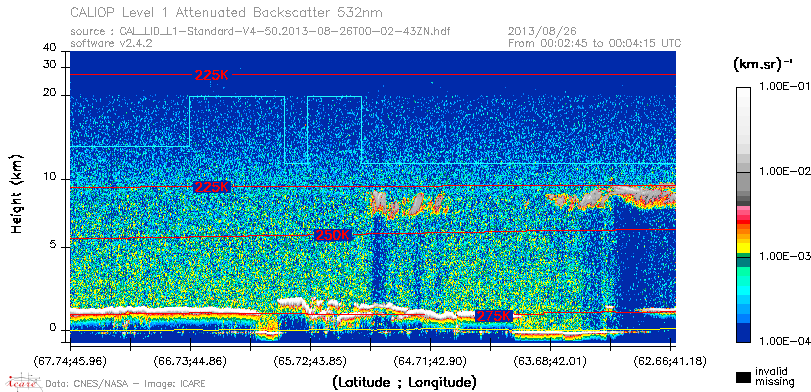This screenshot has height=392, width=811.
Task: Click the x-axis label '(65.72;43.85)'
Action: (x=310, y=360)
